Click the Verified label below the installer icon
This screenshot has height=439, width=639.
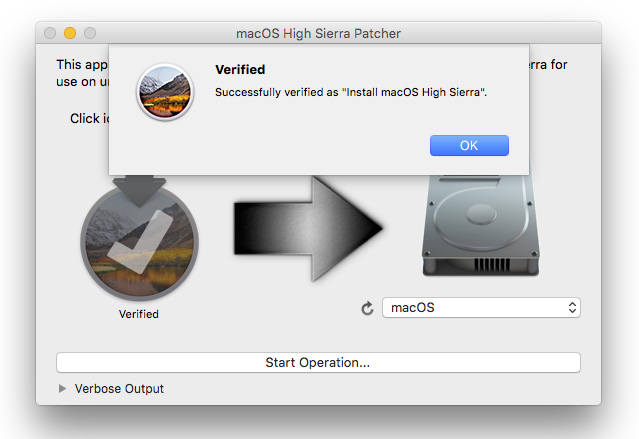[x=139, y=314]
